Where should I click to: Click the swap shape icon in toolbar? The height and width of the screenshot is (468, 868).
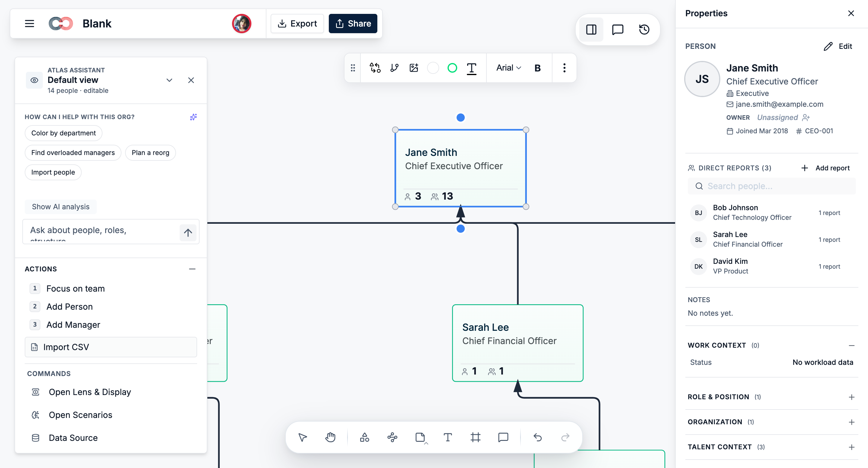tap(375, 68)
